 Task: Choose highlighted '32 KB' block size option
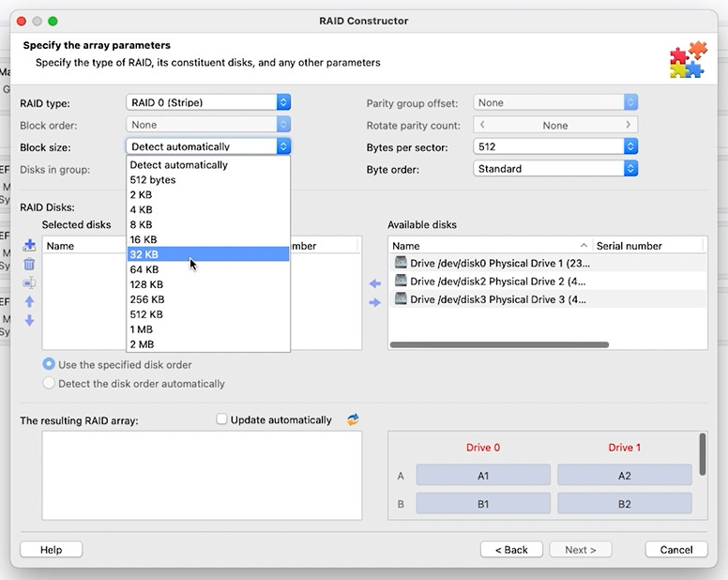click(208, 254)
